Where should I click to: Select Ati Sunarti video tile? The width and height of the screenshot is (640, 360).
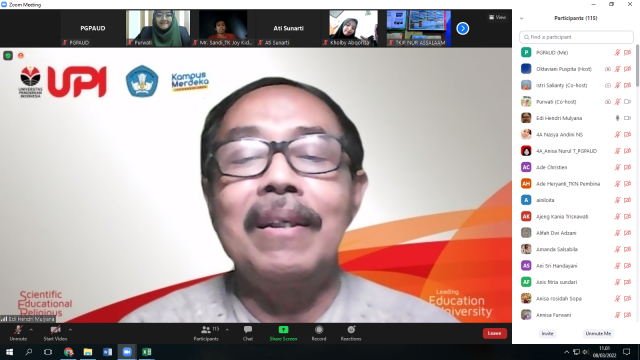coord(289,28)
